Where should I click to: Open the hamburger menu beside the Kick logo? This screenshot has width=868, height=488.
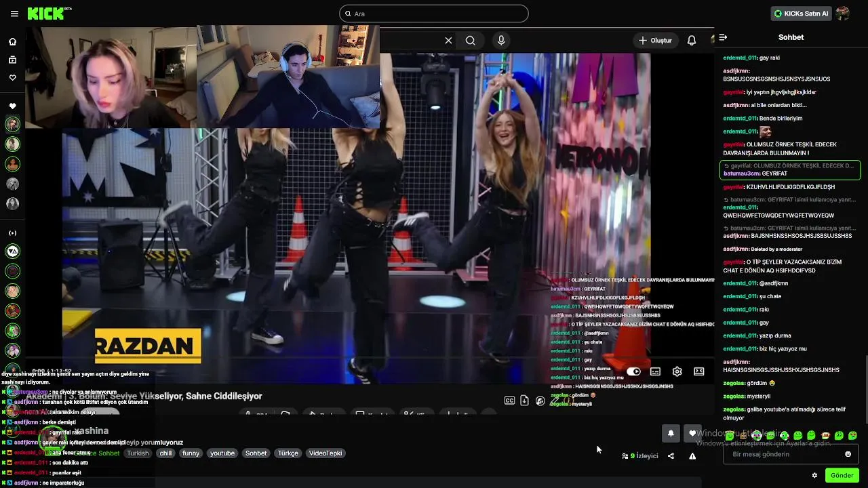tap(14, 14)
